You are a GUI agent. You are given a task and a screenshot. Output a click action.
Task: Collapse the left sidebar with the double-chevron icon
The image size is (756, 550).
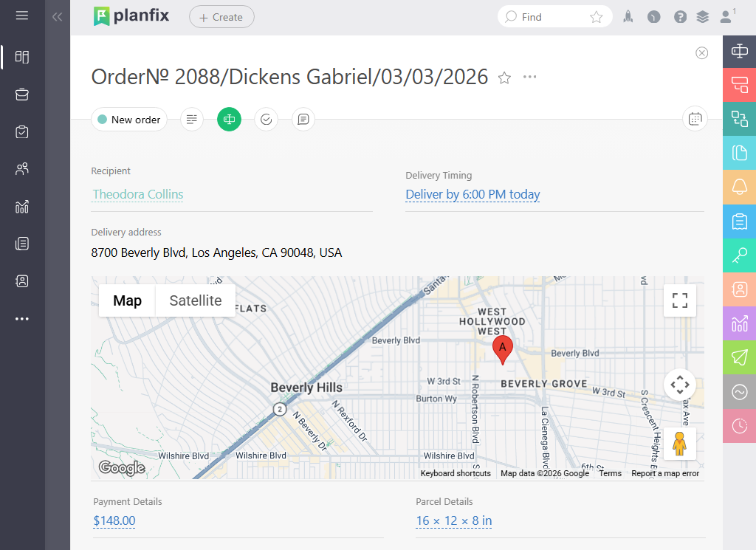coord(57,16)
